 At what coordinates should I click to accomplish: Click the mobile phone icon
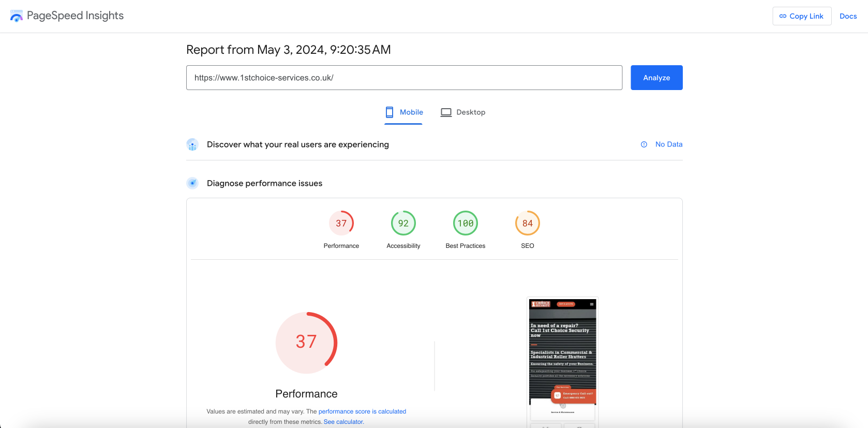[390, 112]
